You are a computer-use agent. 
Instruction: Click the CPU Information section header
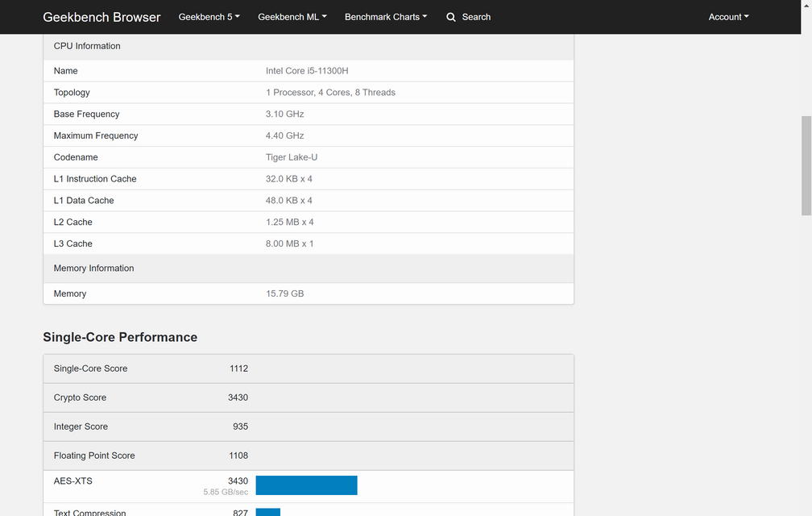click(x=87, y=46)
